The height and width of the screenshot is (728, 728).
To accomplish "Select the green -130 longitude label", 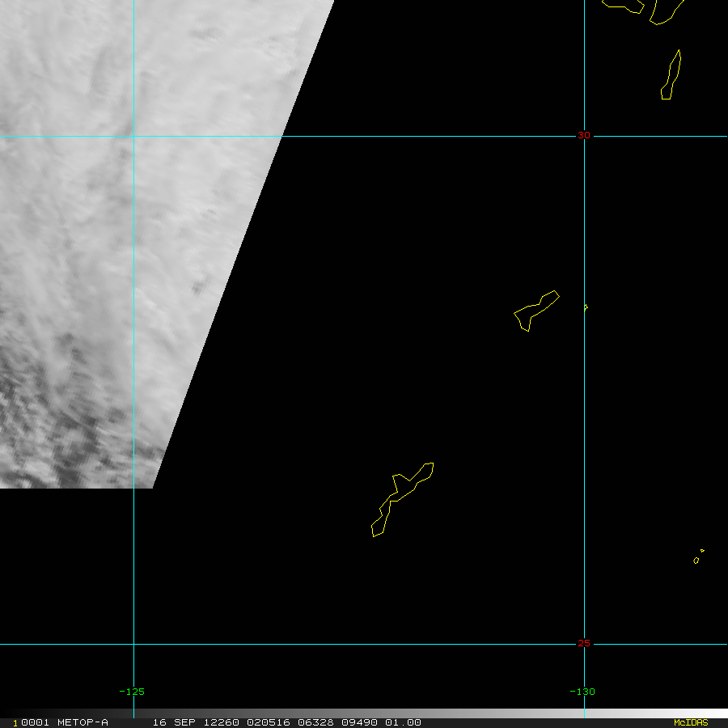I will coord(582,692).
